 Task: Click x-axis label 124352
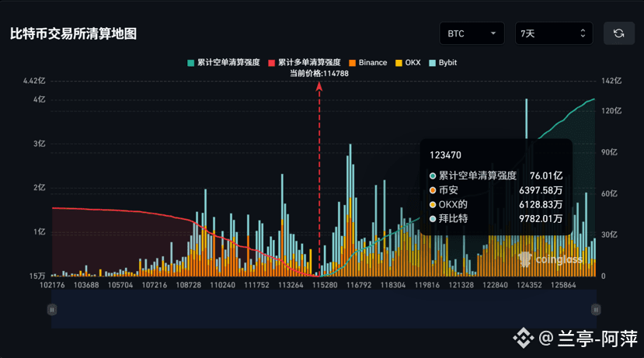tap(529, 285)
